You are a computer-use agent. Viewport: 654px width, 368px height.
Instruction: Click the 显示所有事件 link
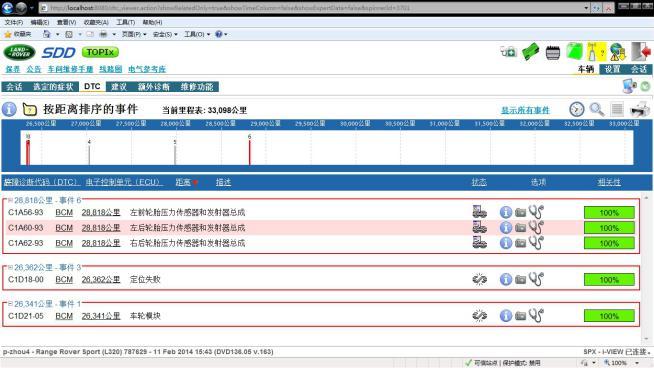(525, 110)
